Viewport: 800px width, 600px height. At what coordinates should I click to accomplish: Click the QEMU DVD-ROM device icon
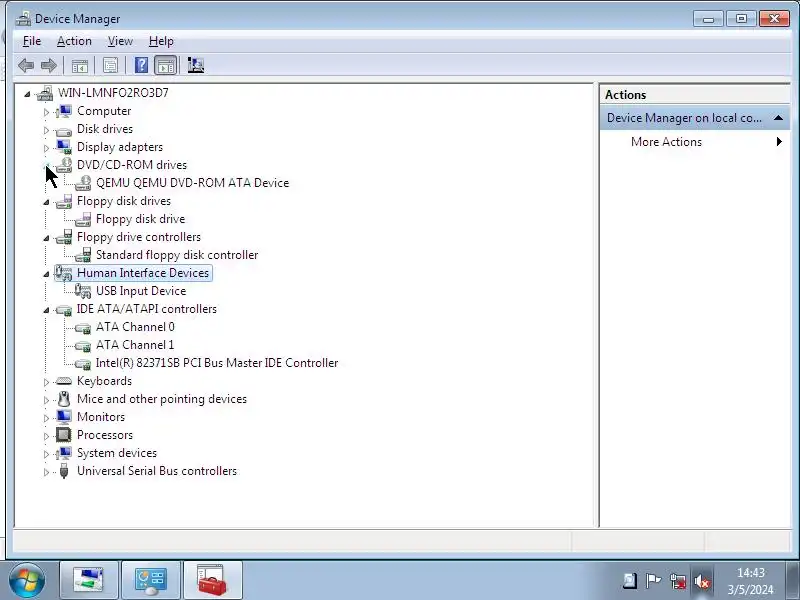tap(83, 183)
